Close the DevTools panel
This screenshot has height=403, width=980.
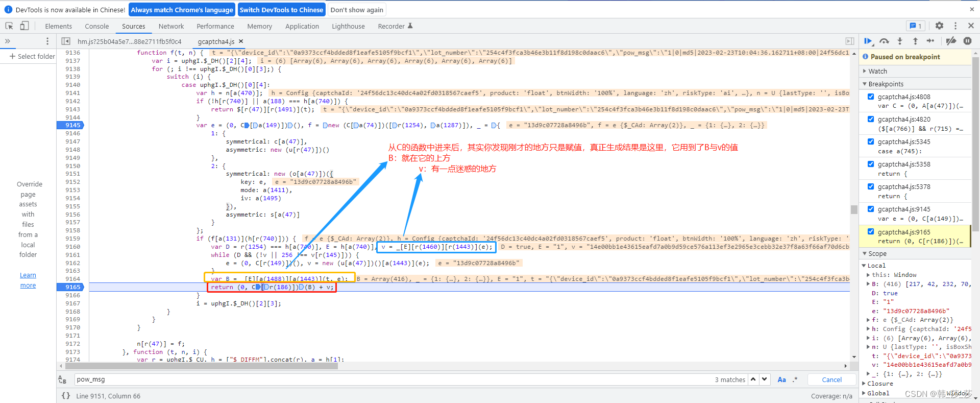click(x=971, y=26)
